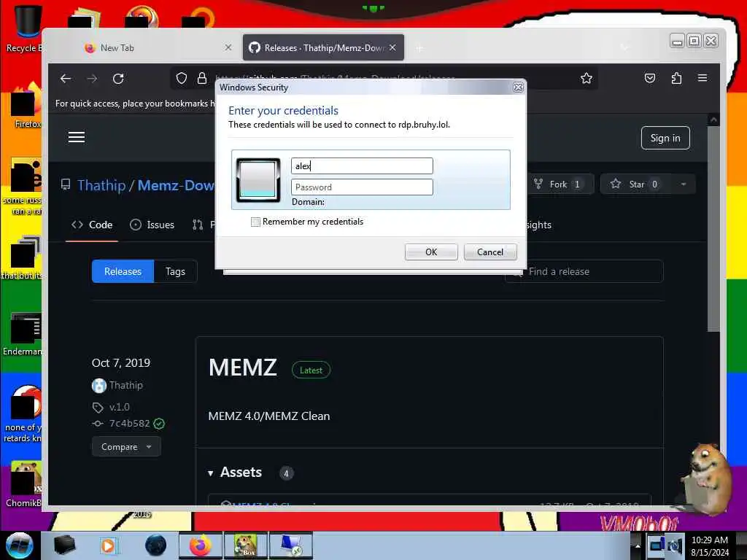Viewport: 747px width, 560px height.
Task: Select the Releases toggle button
Action: pos(123,271)
